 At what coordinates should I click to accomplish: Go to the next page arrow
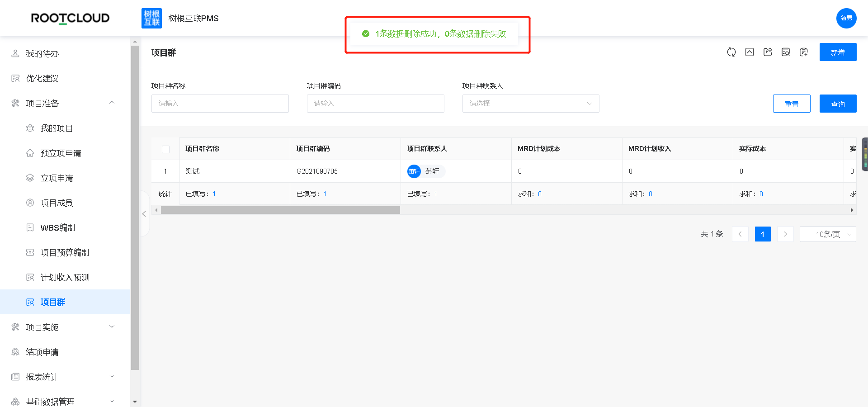tap(785, 234)
